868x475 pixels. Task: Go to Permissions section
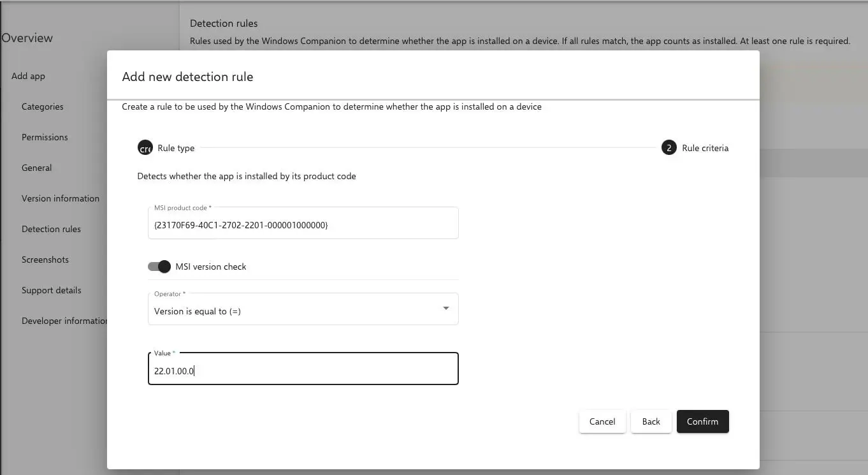(x=45, y=137)
